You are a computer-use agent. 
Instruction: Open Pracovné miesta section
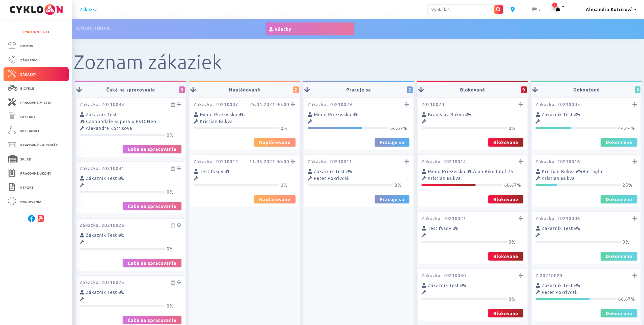pyautogui.click(x=36, y=103)
